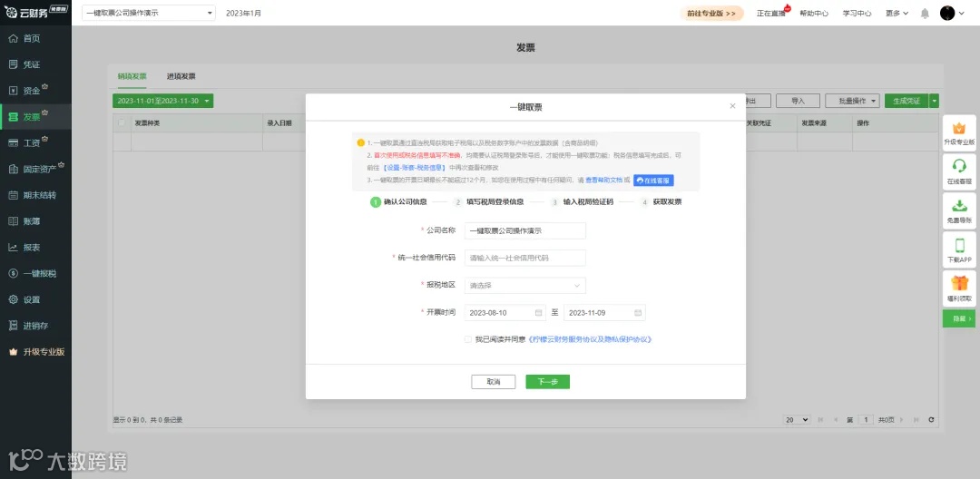Click the 关联凭证 column header
980x479 pixels.
[x=758, y=123]
